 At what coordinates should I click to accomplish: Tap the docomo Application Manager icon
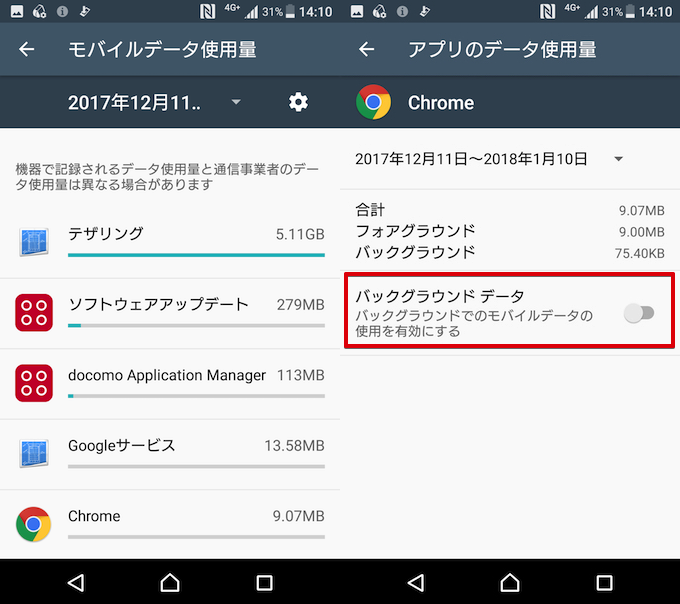pos(33,382)
